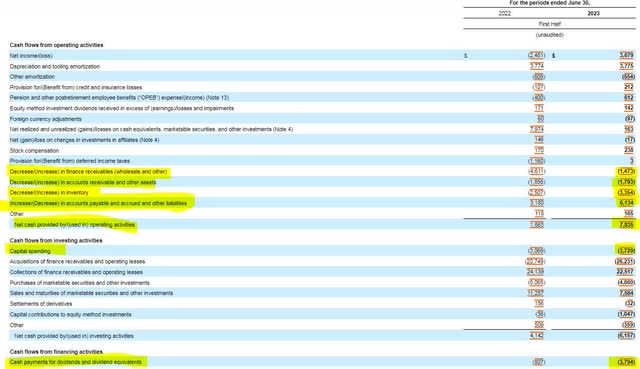
Task: Click the 2022 Capital spending value
Action: coord(536,251)
